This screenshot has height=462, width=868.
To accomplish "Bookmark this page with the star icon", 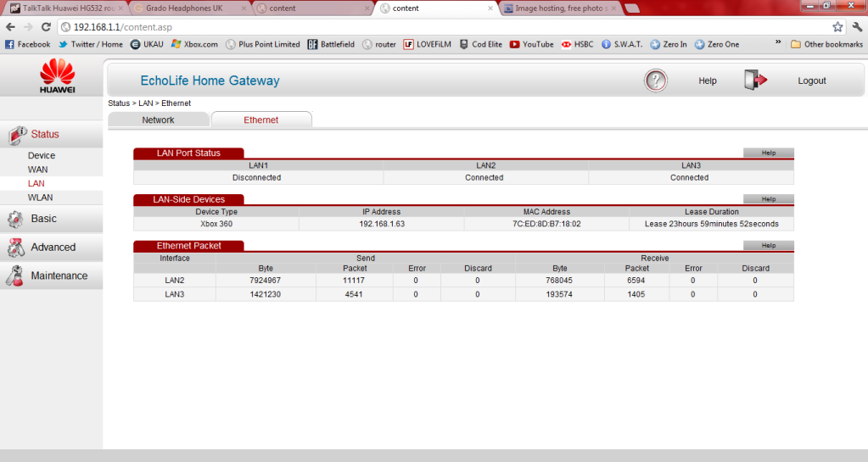I will click(x=837, y=27).
